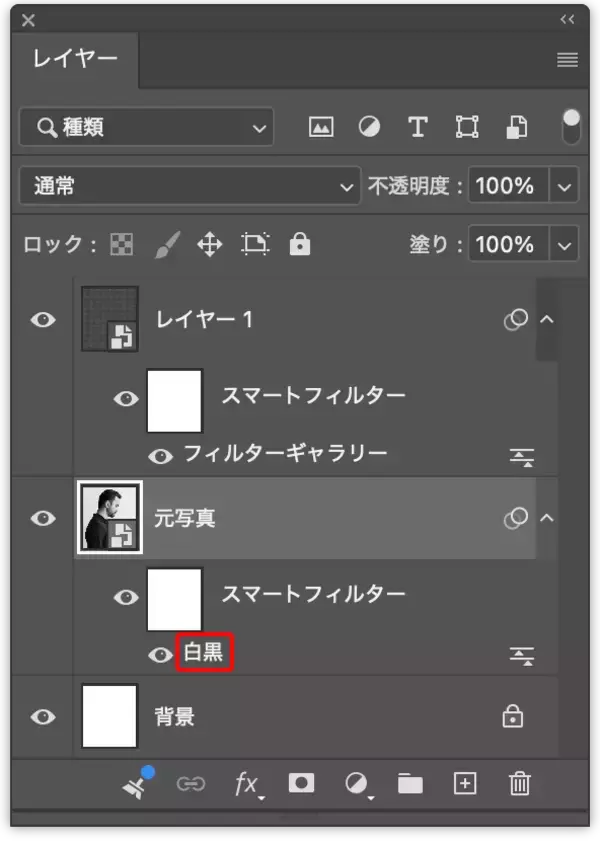Open the 通常 blend mode dropdown

[190, 186]
